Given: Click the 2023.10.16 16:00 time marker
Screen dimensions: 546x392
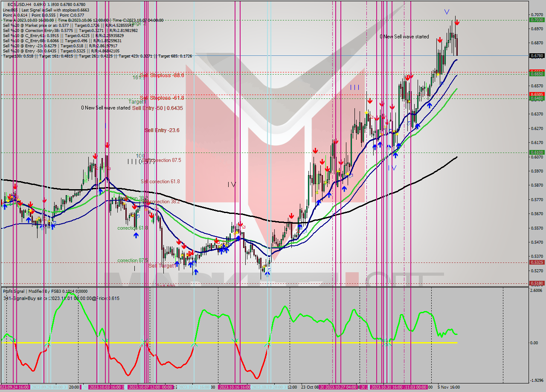Looking at the screenshot, I should (x=234, y=387).
